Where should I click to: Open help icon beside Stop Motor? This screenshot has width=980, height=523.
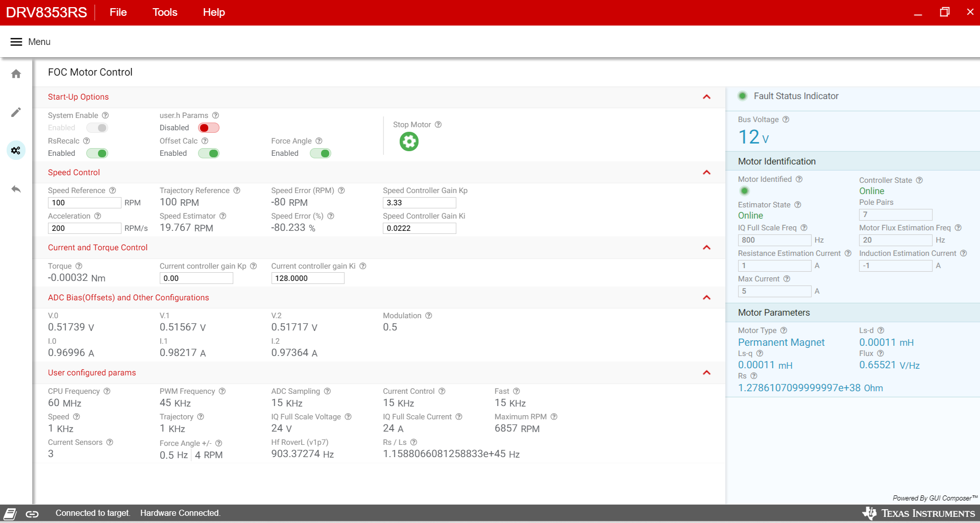[x=438, y=125]
